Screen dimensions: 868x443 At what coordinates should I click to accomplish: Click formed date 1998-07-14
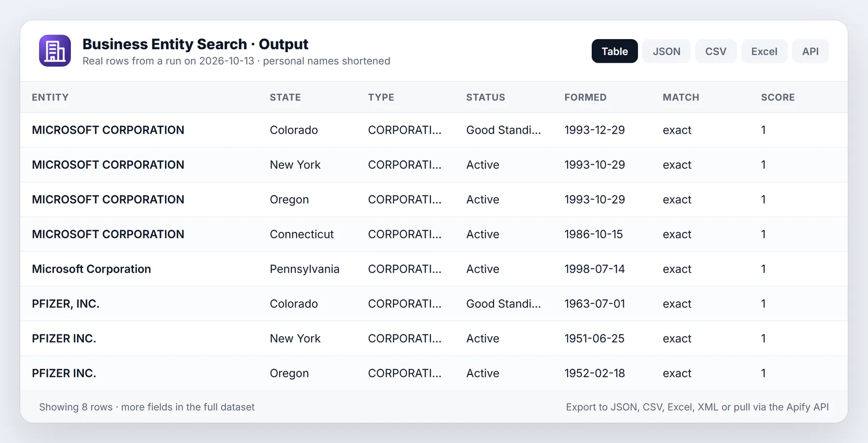(595, 269)
